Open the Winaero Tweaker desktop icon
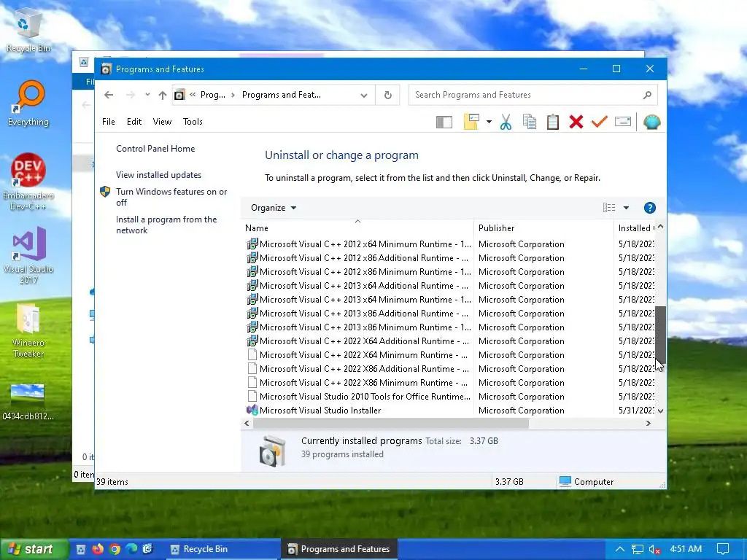This screenshot has width=747, height=560. pos(28,330)
